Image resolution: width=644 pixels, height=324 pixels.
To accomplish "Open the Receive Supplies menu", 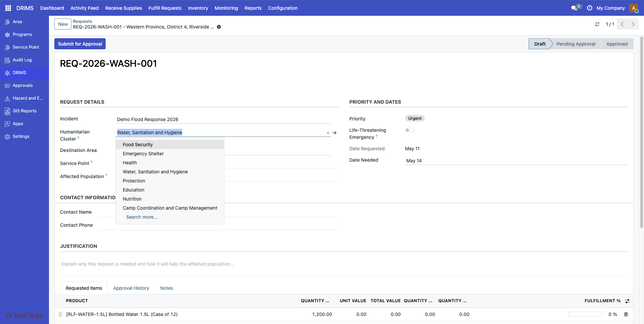I will coord(123,8).
